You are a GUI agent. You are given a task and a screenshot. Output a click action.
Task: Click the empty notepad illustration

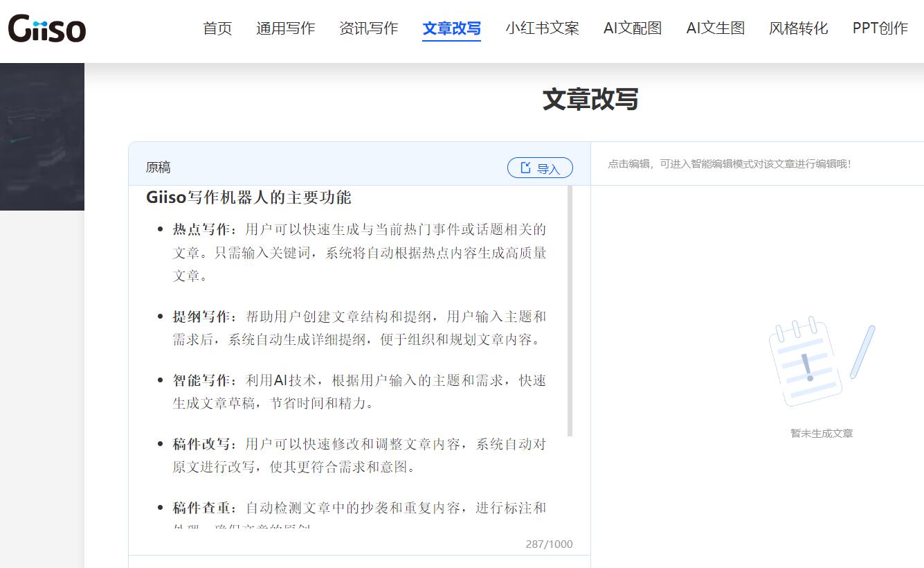click(822, 362)
